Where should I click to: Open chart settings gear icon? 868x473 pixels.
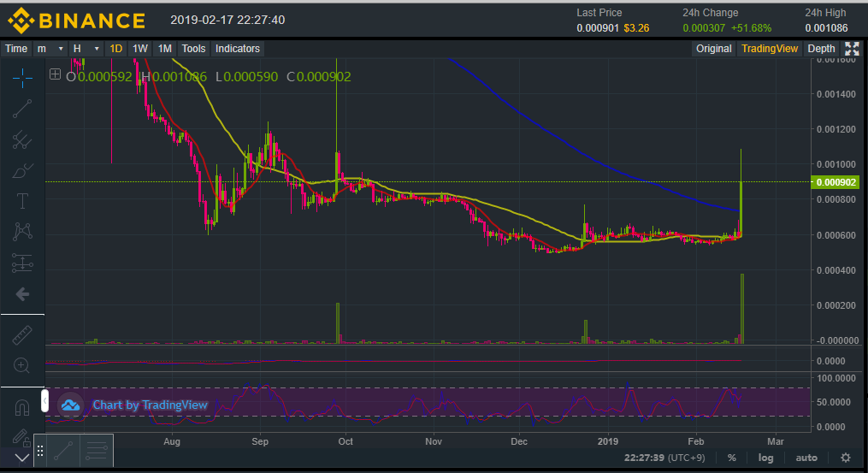[845, 458]
